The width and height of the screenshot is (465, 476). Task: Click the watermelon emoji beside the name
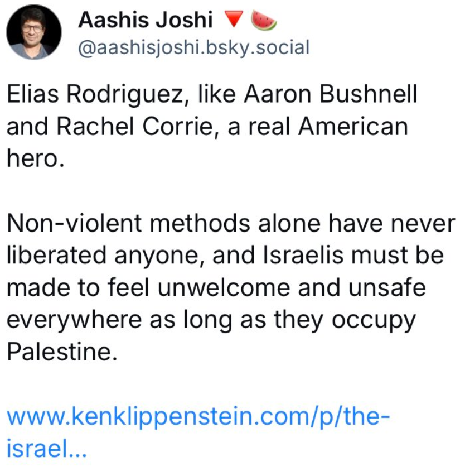[264, 20]
